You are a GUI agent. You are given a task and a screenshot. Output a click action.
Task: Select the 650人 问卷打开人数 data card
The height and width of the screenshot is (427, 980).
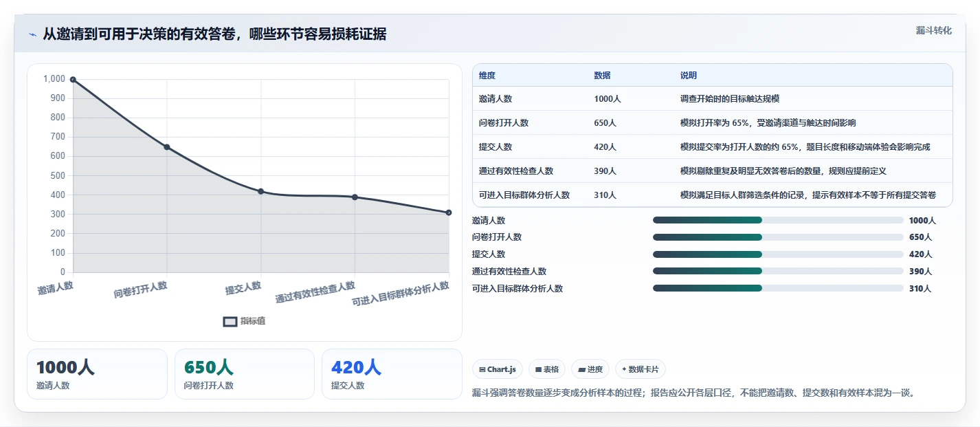point(245,374)
